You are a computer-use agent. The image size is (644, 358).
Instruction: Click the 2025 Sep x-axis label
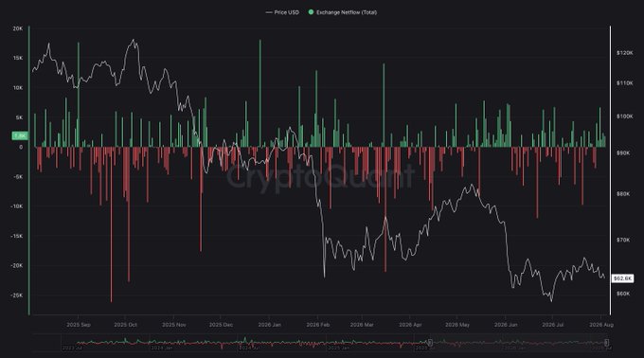79,325
